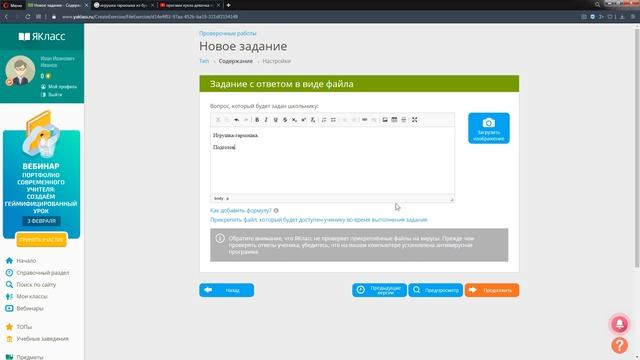Click the pink notification bell icon
Screen dimensions: 640x360
pyautogui.click(x=619, y=324)
